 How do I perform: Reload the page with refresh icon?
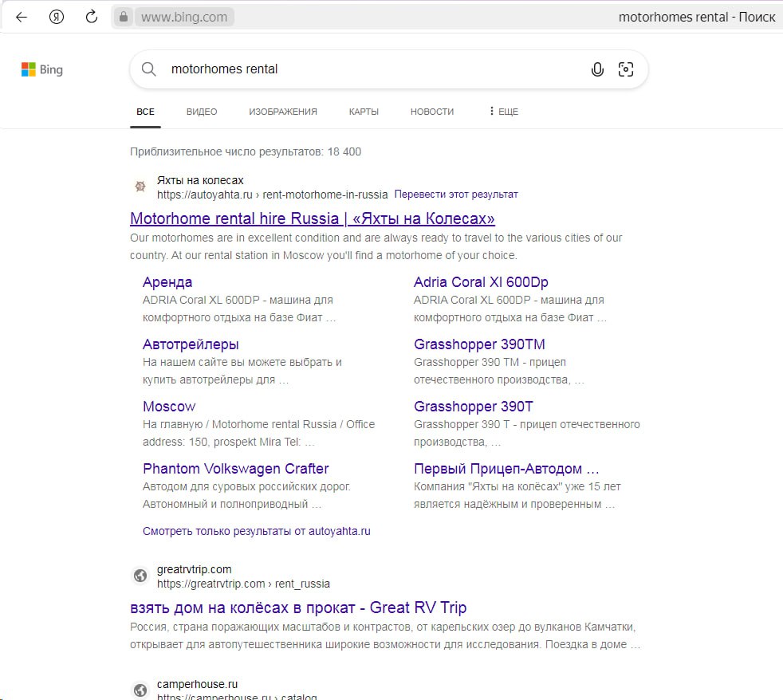click(92, 17)
